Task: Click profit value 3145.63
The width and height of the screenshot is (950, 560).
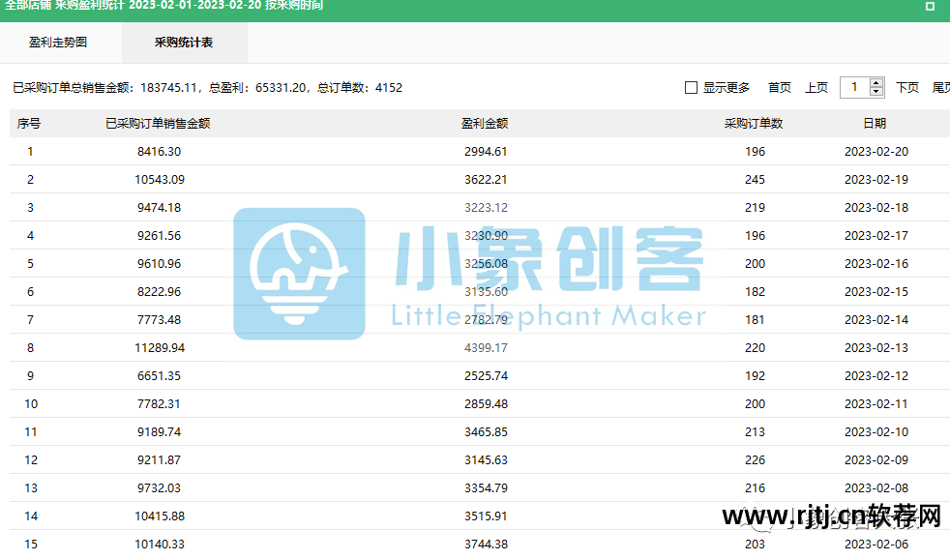Action: (x=486, y=460)
